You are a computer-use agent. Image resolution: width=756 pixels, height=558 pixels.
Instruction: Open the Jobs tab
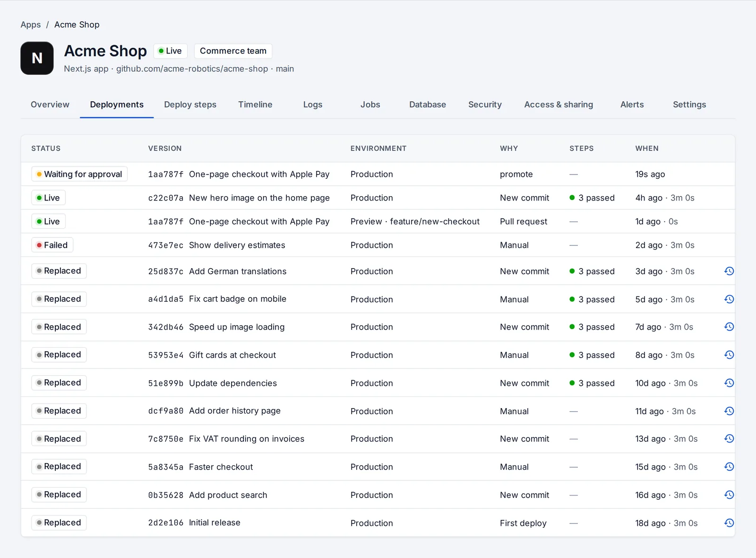[370, 105]
